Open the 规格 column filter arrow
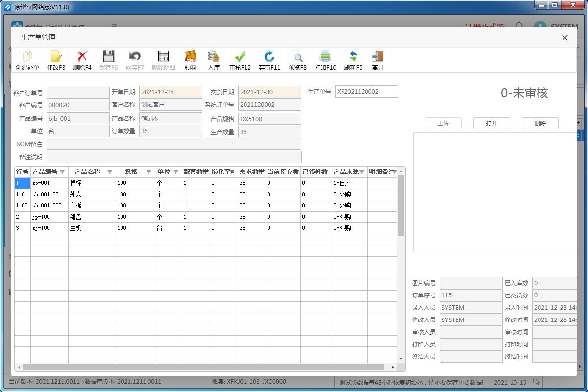588x392 pixels. (149, 172)
